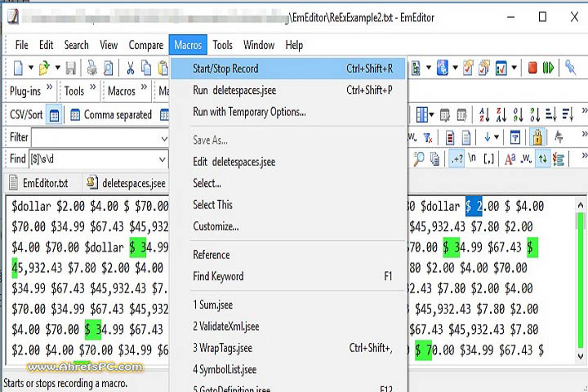Create a new file with the New icon
Image resolution: width=588 pixels, height=392 pixels.
[18, 68]
